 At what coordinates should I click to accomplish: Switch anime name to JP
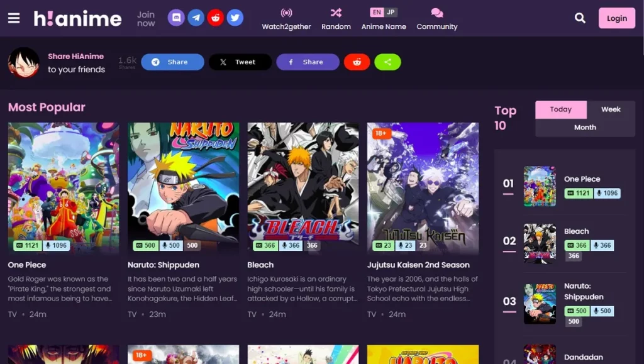pyautogui.click(x=391, y=13)
